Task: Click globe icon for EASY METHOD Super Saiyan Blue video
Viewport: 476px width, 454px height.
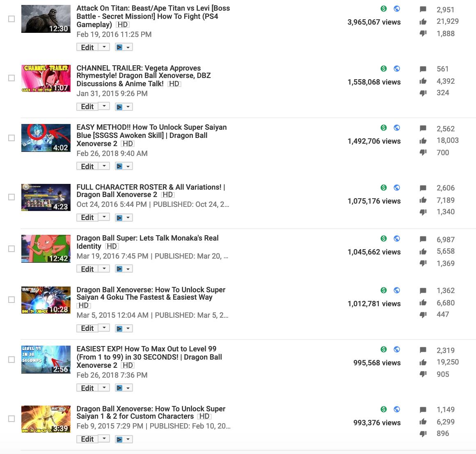Action: 397,128
